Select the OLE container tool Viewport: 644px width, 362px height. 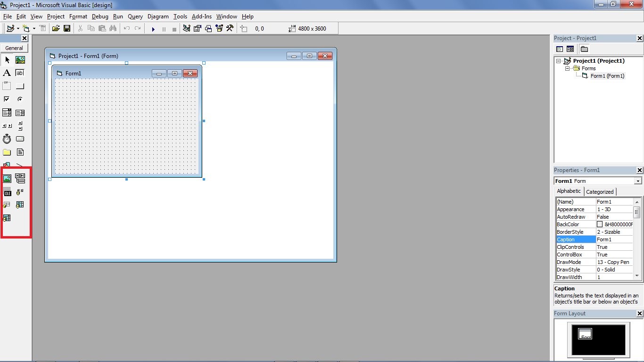click(x=7, y=192)
